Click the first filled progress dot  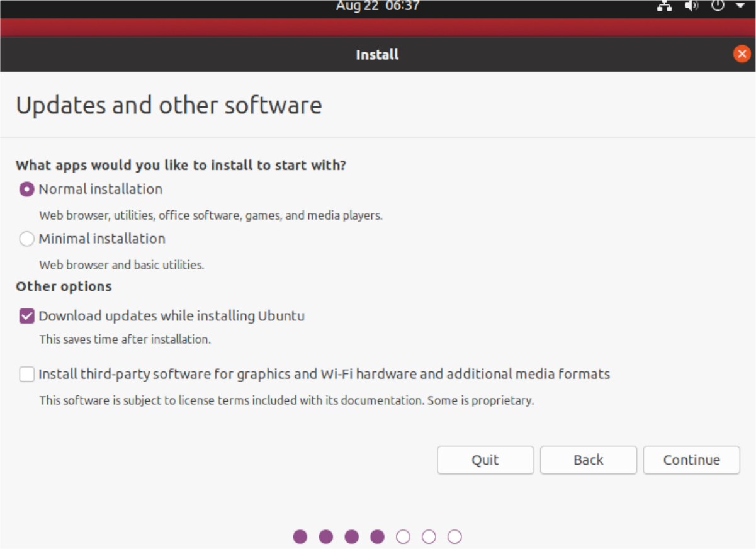click(300, 536)
